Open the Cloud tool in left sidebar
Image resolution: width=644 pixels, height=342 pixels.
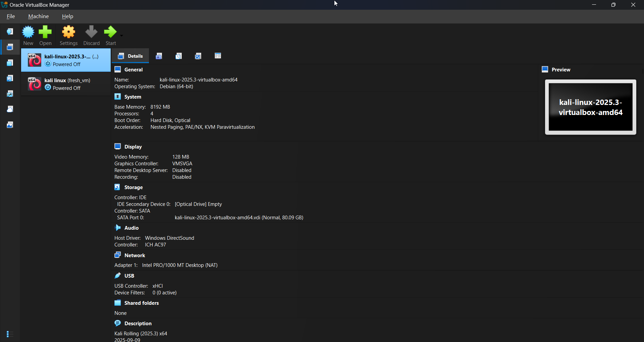(10, 109)
